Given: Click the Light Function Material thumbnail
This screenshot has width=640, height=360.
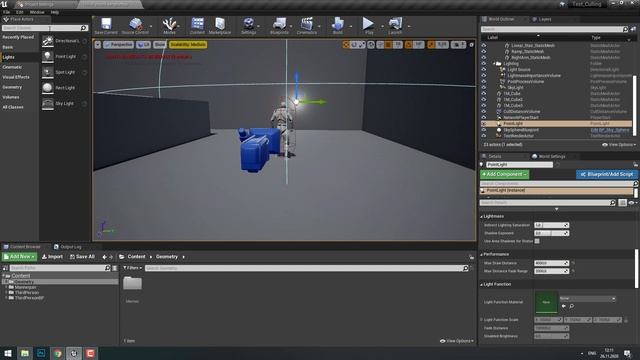Looking at the screenshot, I should (x=546, y=302).
